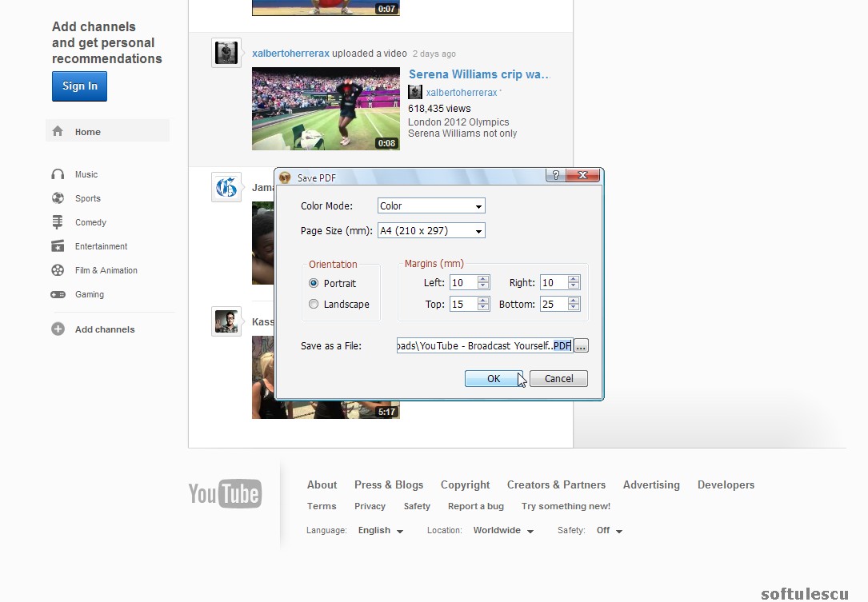The height and width of the screenshot is (602, 868).
Task: Click the Right margin value field
Action: click(554, 283)
